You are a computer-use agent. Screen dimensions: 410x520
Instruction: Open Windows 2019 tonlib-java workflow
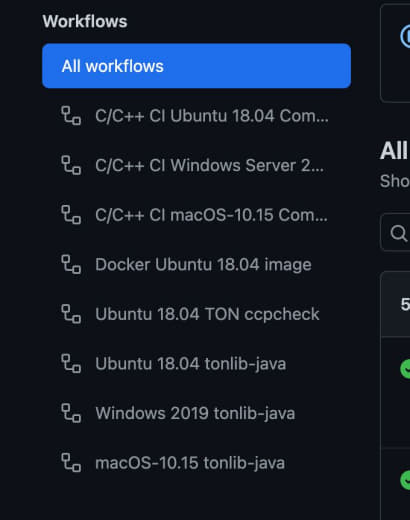(195, 413)
